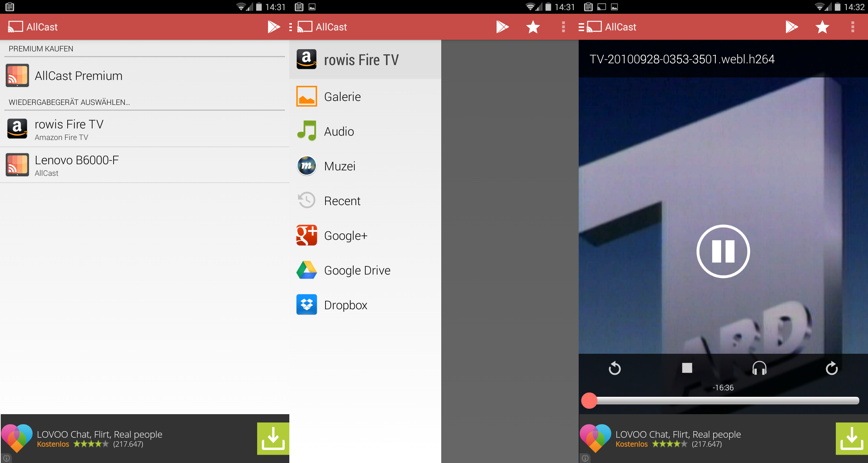The width and height of the screenshot is (868, 463).
Task: Open Play Store icon in first screen toolbar
Action: pos(274,27)
